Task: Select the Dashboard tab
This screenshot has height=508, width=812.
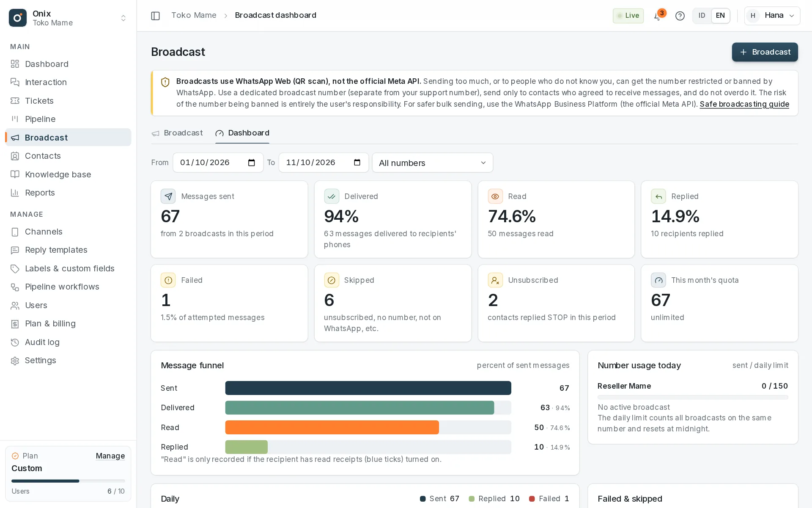Action: coord(242,133)
